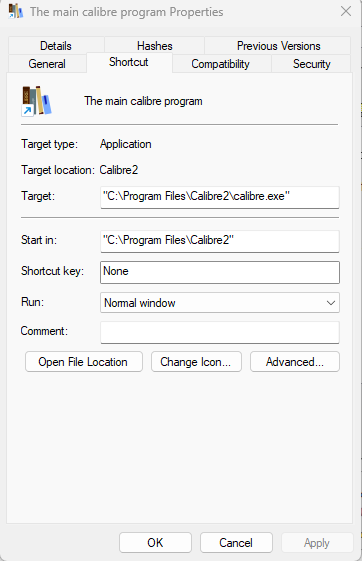Switch to the Security tab
Image resolution: width=362 pixels, height=561 pixels.
pyautogui.click(x=311, y=64)
